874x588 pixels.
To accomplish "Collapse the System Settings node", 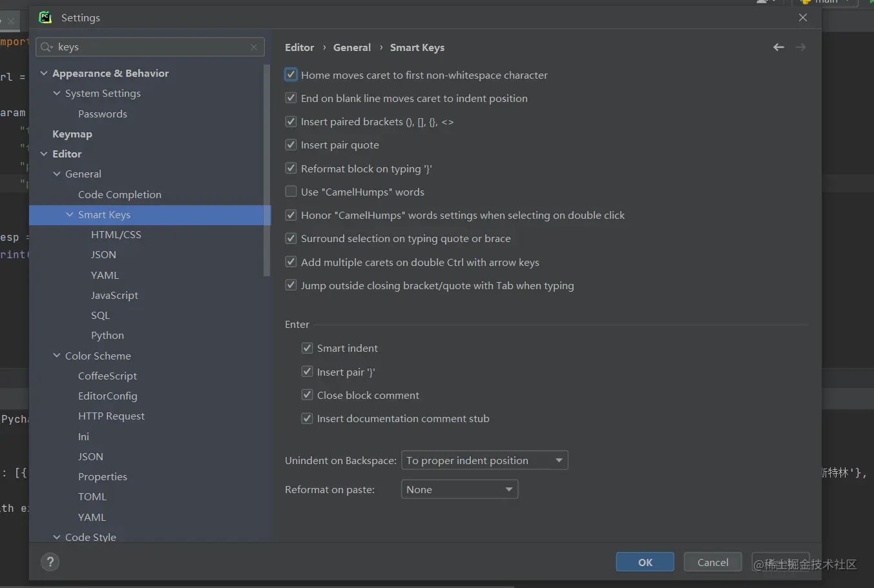I will [x=57, y=94].
